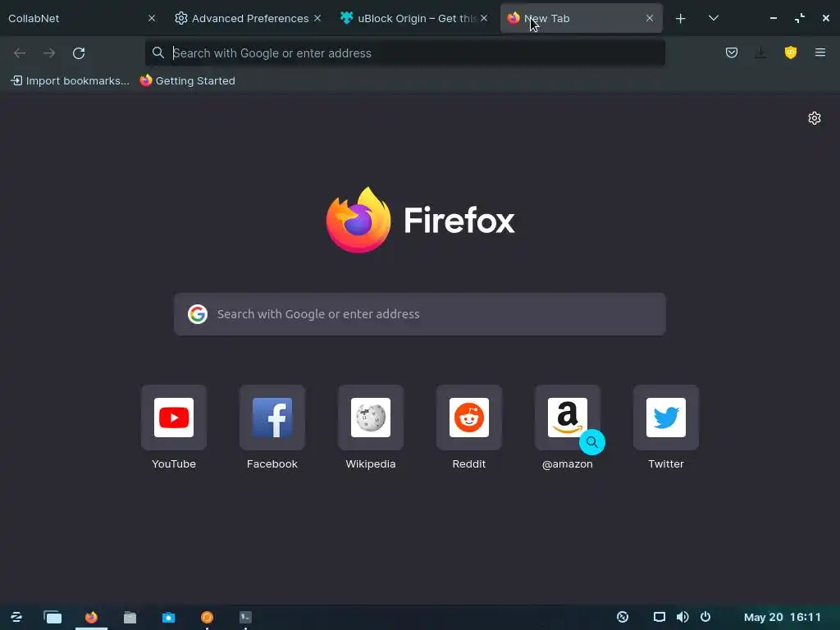Image resolution: width=840 pixels, height=630 pixels.
Task: Open the Reddit shortcut tile
Action: [x=468, y=418]
